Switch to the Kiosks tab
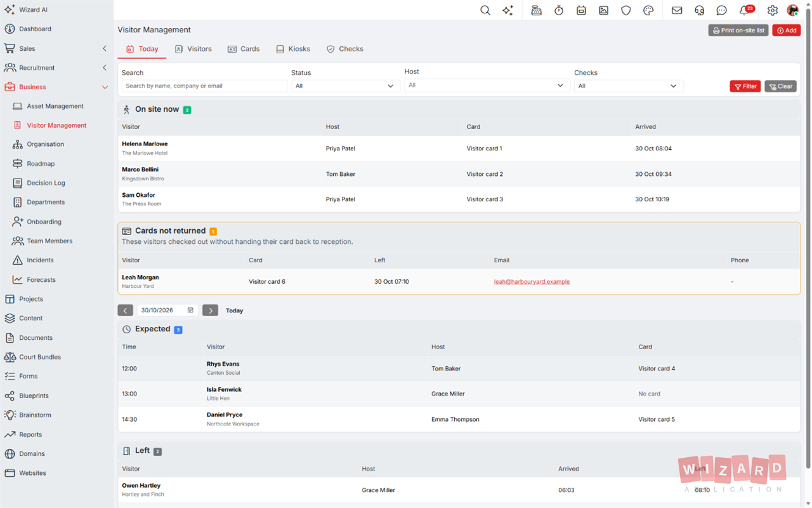Screen dimensions: 812x508 point(293,49)
